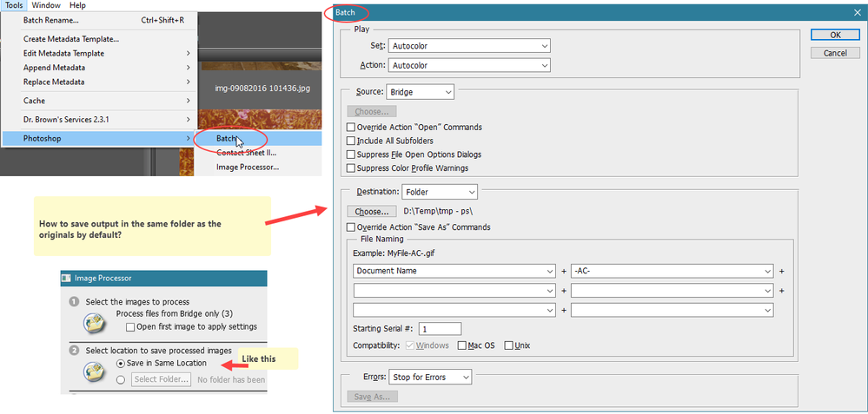Enable Mac OS compatibility checkbox

click(x=462, y=345)
